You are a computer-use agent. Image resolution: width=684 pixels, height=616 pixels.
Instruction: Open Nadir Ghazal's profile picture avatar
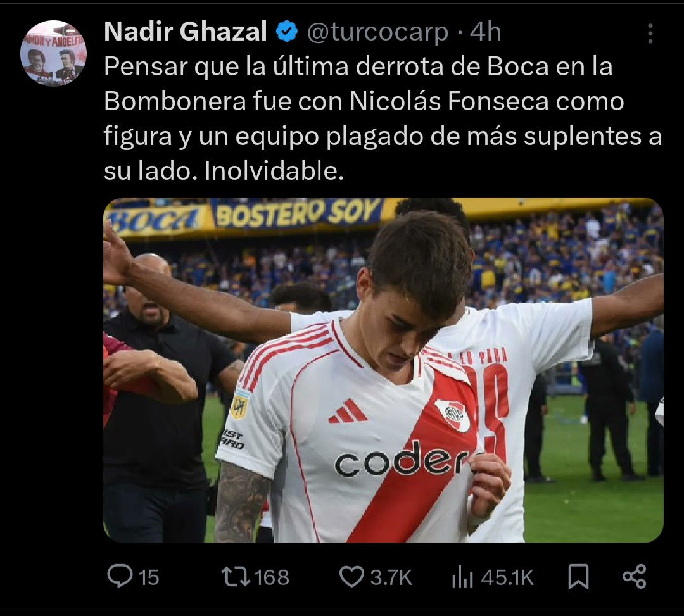pos(53,53)
